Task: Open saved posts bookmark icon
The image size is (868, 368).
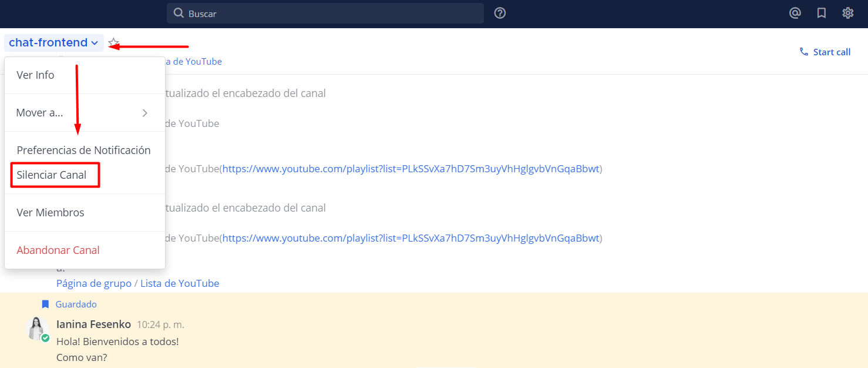Action: click(x=822, y=13)
